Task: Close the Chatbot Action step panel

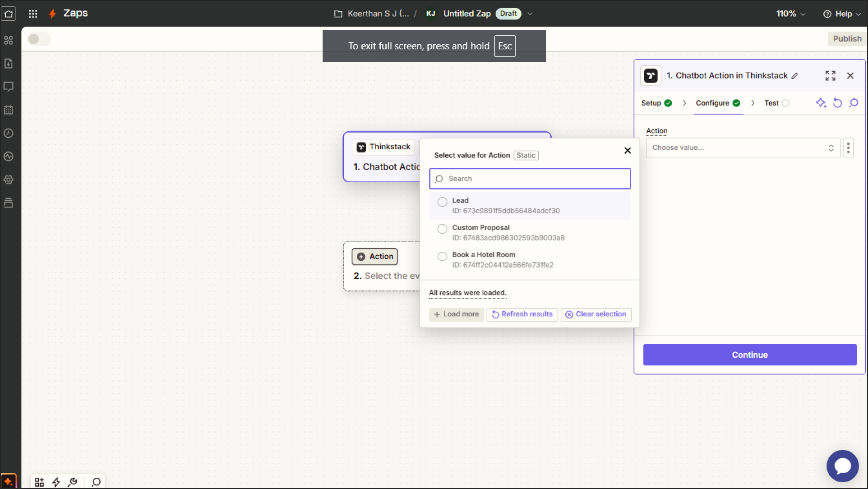Action: (x=850, y=76)
